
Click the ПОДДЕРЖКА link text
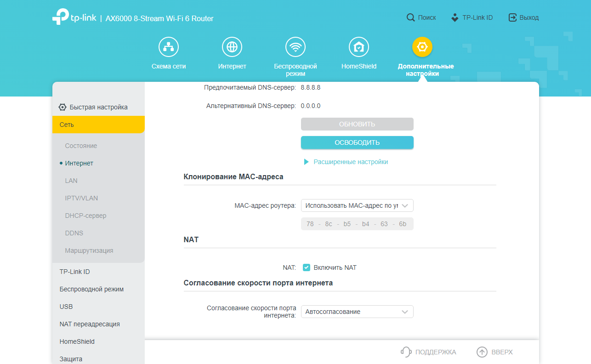pos(436,352)
